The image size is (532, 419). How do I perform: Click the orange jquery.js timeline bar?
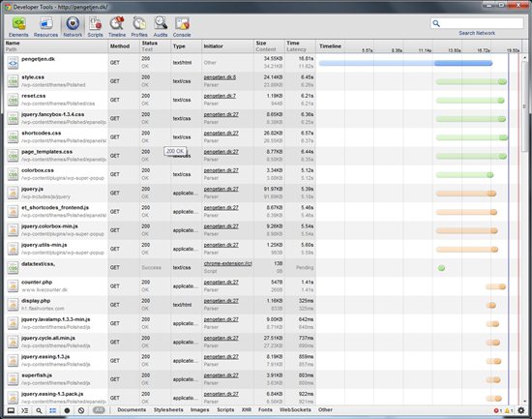(466, 194)
